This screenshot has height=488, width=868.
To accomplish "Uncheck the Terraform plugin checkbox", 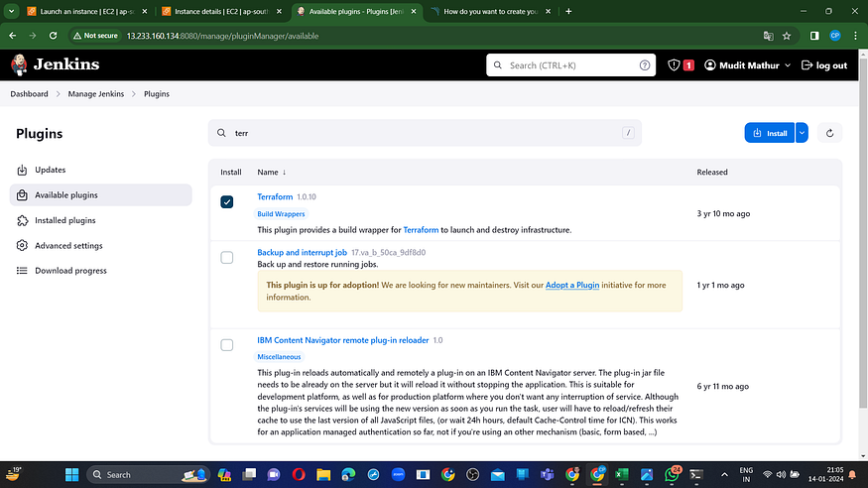I will coord(227,202).
